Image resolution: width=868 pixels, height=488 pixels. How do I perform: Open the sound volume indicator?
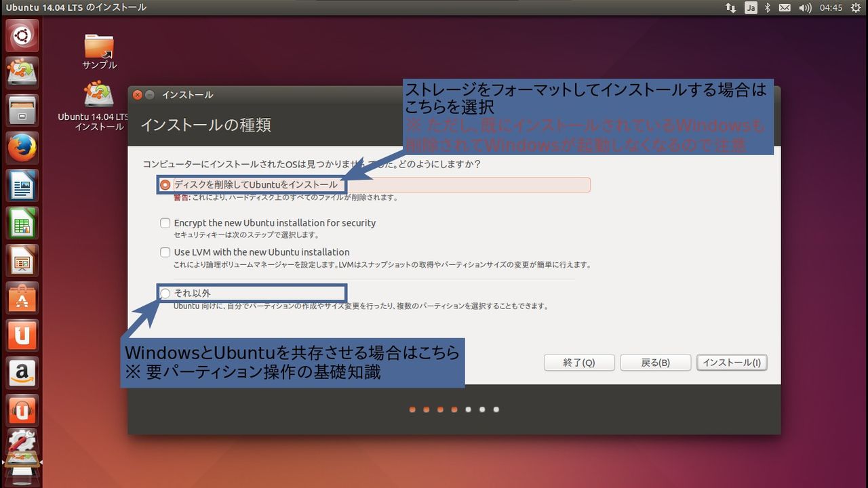(x=806, y=7)
